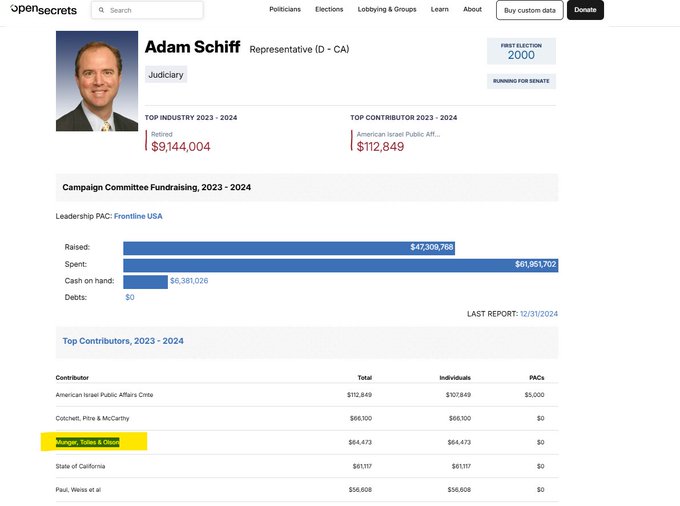Viewport: 680px width, 506px height.
Task: Select the Judiciary committee tag
Action: coord(166,75)
